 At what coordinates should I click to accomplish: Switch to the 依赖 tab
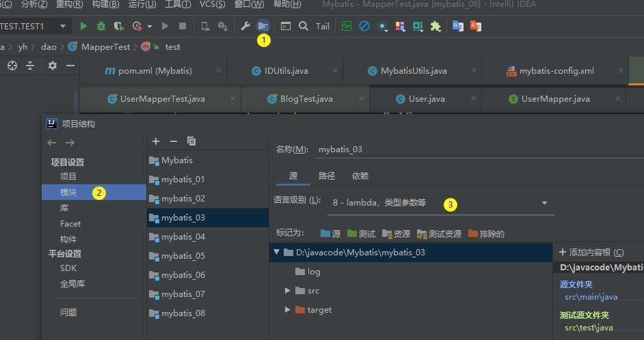click(360, 176)
